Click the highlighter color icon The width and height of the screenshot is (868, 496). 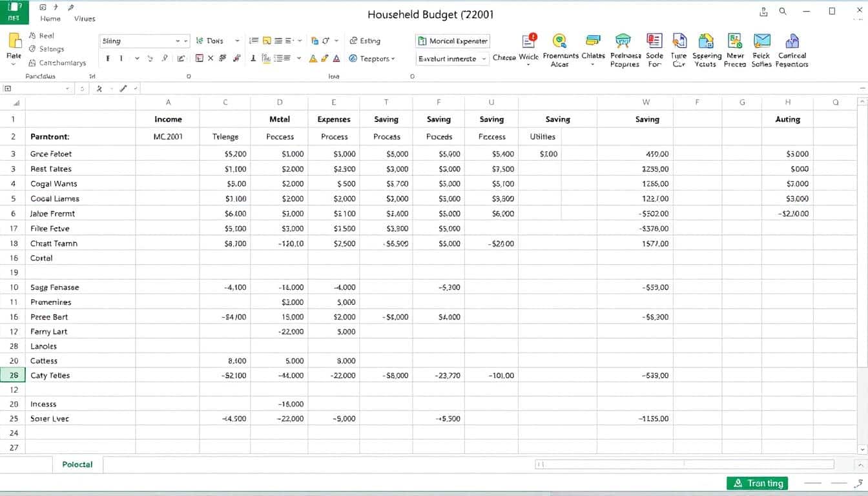click(x=325, y=58)
